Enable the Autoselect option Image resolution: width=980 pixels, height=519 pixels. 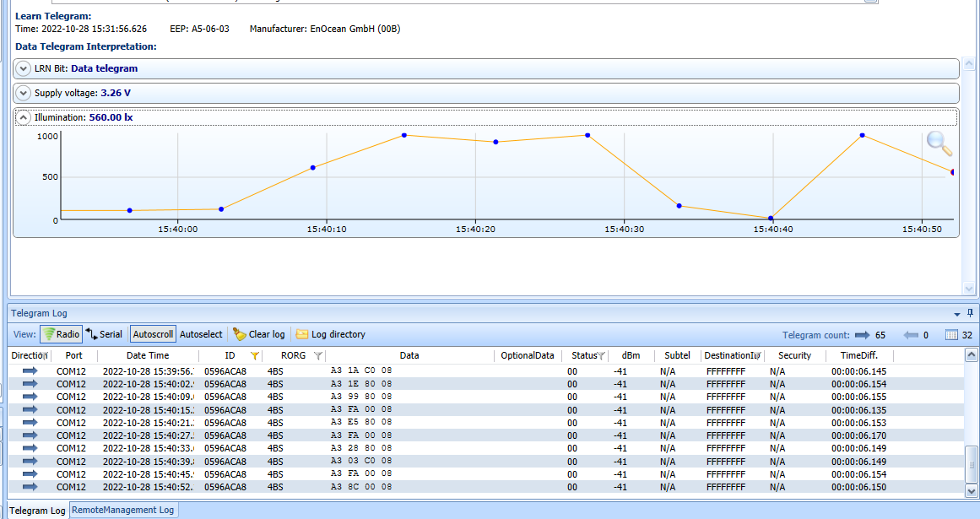coord(201,334)
